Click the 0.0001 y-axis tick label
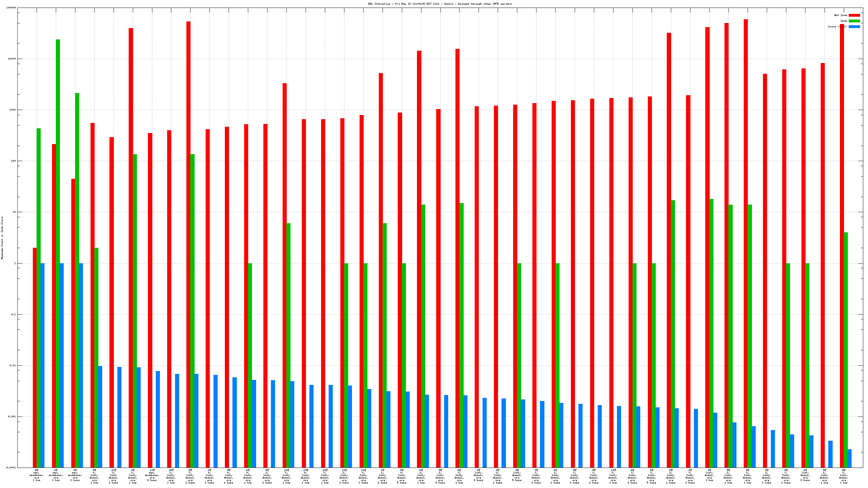The height and width of the screenshot is (488, 868). (x=11, y=468)
